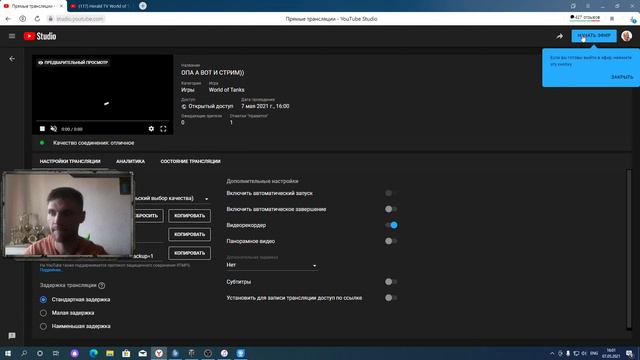Toggle доступ по ссылке for stream recording
This screenshot has width=640, height=360.
tap(391, 298)
